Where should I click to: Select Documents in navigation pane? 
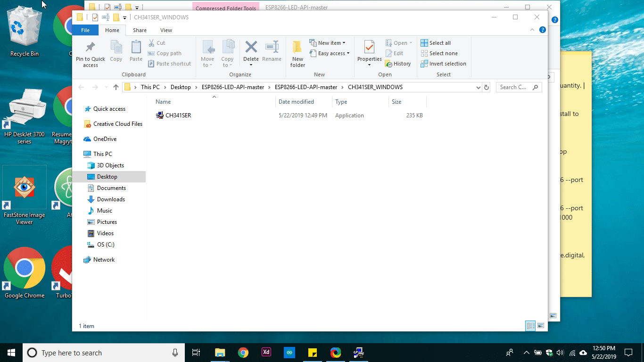point(111,188)
